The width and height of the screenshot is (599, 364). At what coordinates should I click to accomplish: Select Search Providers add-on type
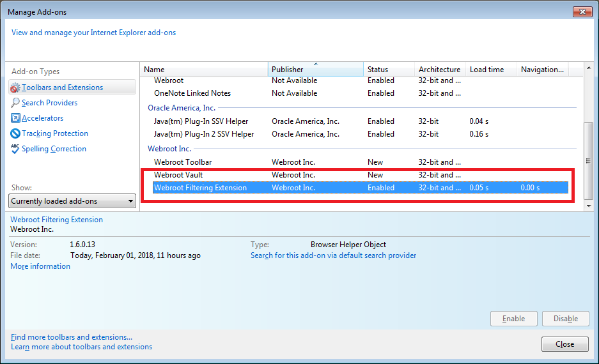[x=49, y=103]
